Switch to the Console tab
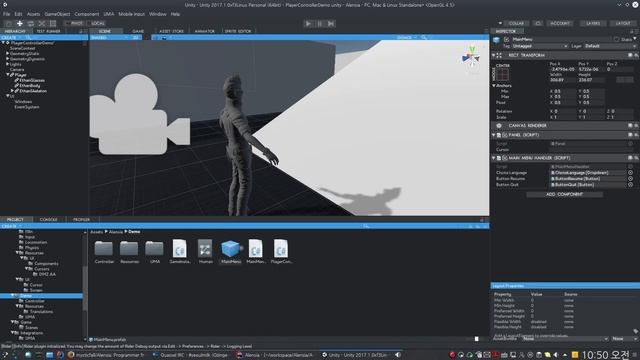 (49, 220)
